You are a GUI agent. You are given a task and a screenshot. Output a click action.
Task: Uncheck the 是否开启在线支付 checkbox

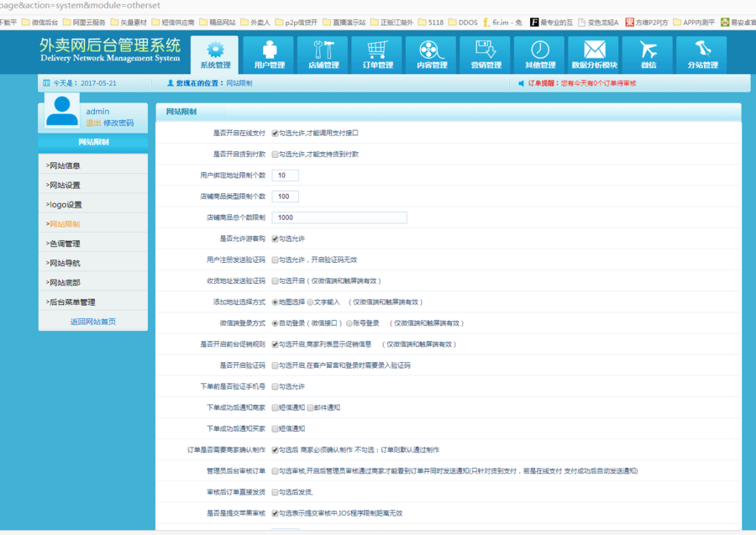click(x=275, y=133)
